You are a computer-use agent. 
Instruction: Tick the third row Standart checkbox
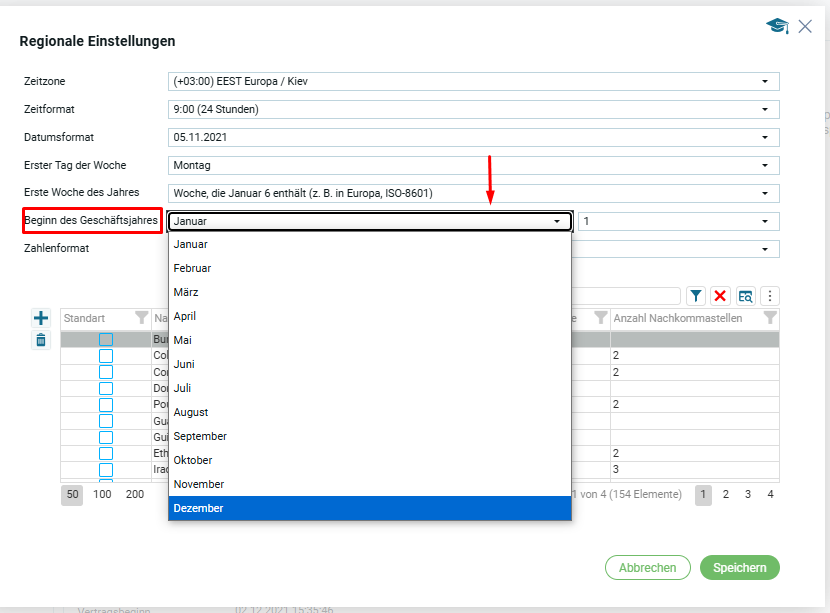[x=106, y=372]
